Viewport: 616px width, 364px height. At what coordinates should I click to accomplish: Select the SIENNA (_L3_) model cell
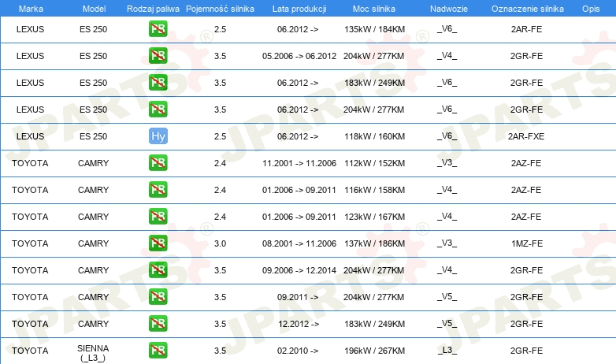click(x=93, y=353)
